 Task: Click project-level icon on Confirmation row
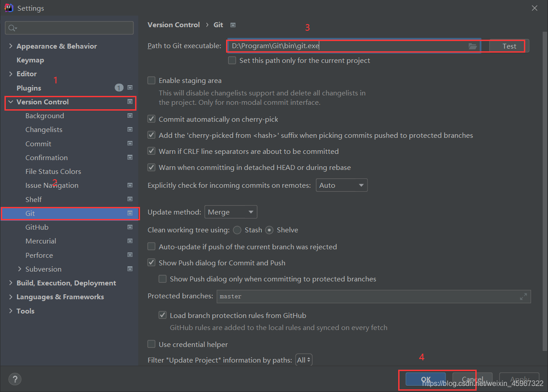[x=130, y=157]
